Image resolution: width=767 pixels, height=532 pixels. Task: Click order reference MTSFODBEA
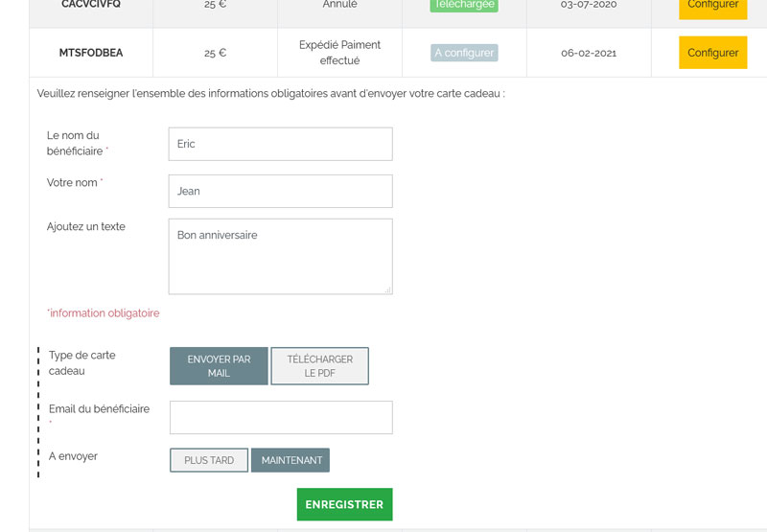click(91, 53)
